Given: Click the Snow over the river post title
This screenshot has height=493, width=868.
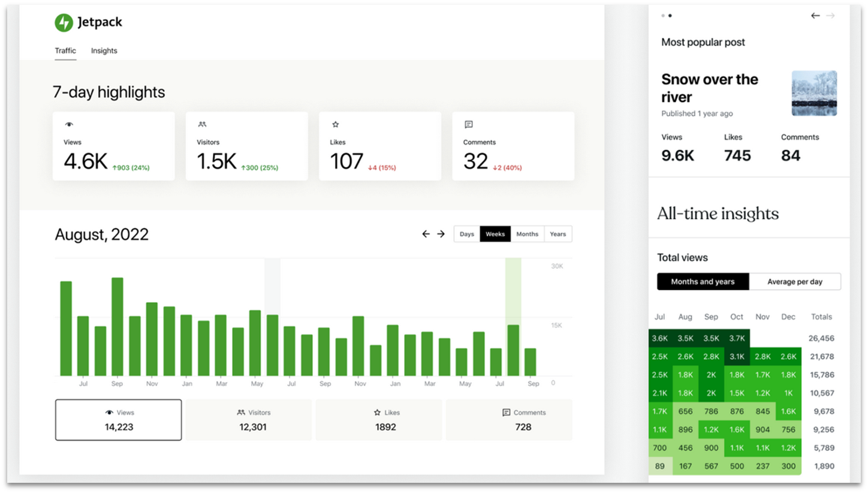Looking at the screenshot, I should [710, 88].
